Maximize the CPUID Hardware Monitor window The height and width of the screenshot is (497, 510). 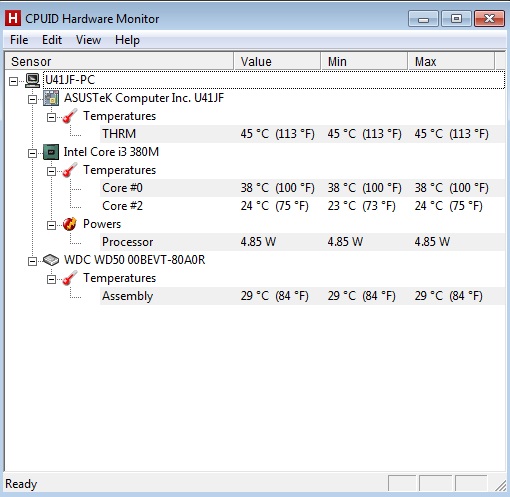coord(456,19)
